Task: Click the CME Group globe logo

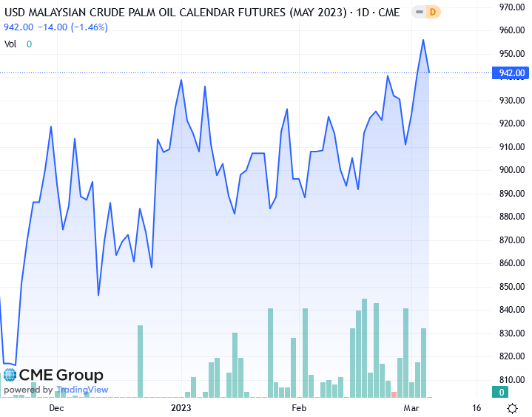Action: point(10,375)
